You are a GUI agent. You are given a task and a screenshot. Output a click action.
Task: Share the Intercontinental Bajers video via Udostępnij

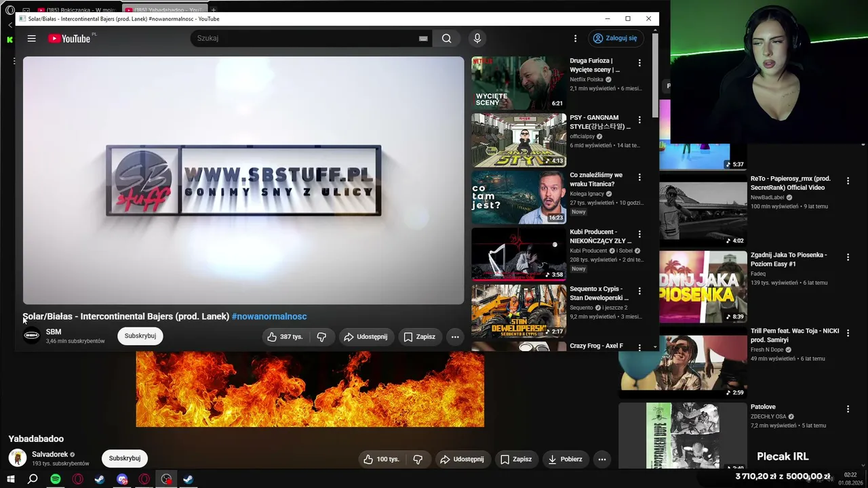[x=366, y=337]
